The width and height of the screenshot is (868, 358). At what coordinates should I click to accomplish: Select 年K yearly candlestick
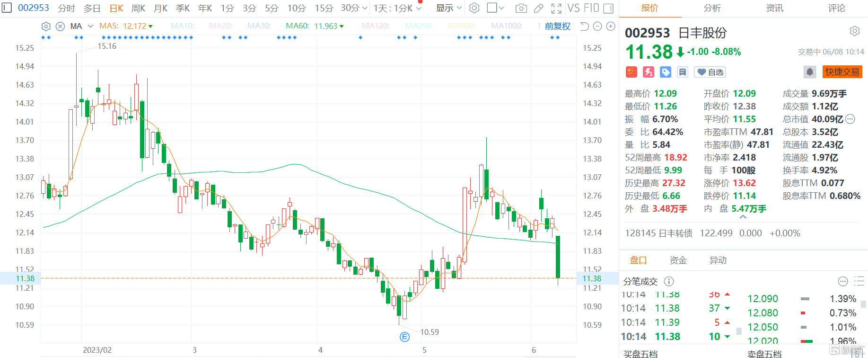point(205,8)
